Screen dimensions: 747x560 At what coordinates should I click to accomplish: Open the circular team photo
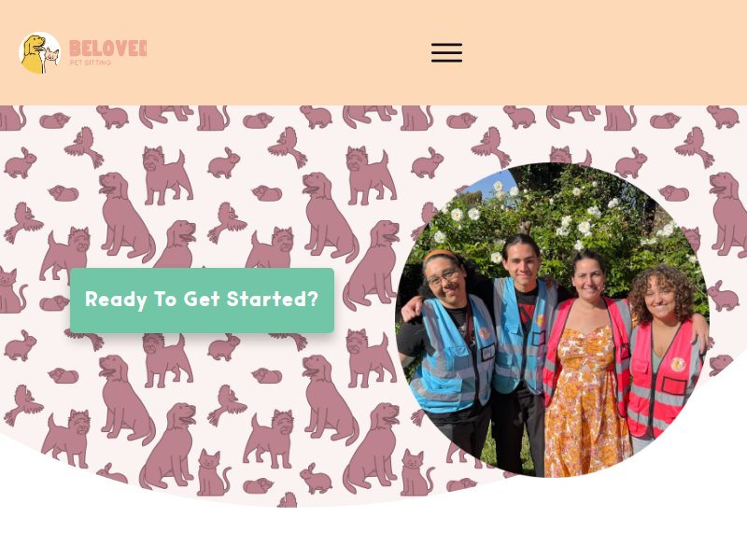tap(552, 319)
